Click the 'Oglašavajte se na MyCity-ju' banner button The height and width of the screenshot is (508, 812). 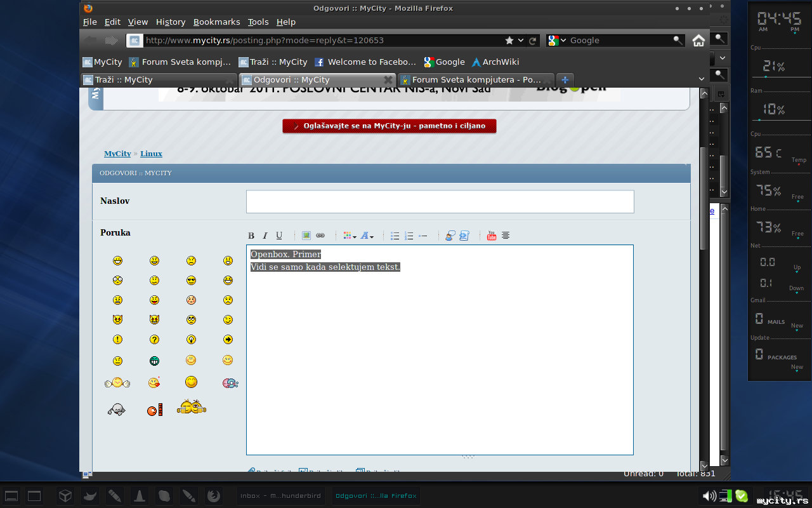[390, 126]
